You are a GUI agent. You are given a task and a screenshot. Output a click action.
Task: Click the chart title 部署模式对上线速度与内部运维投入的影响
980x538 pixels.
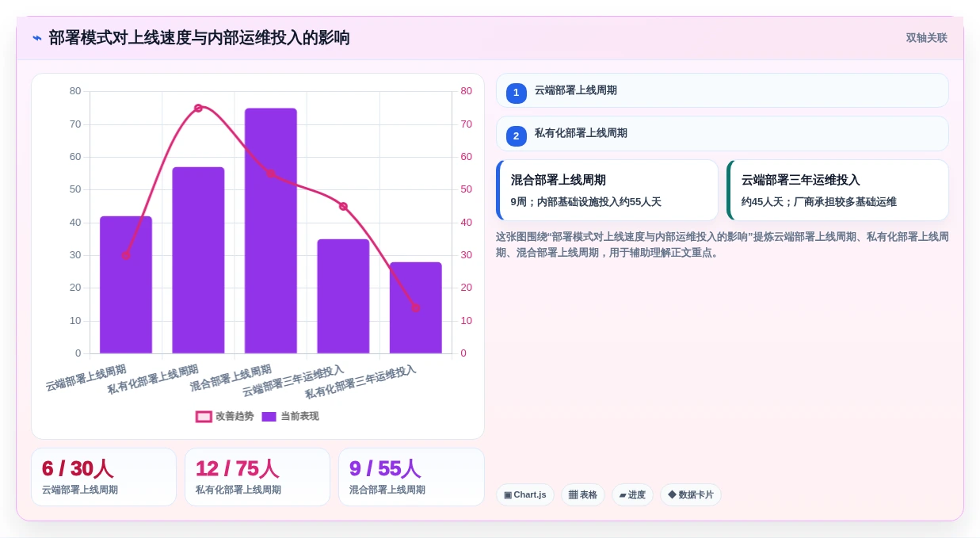coord(199,38)
